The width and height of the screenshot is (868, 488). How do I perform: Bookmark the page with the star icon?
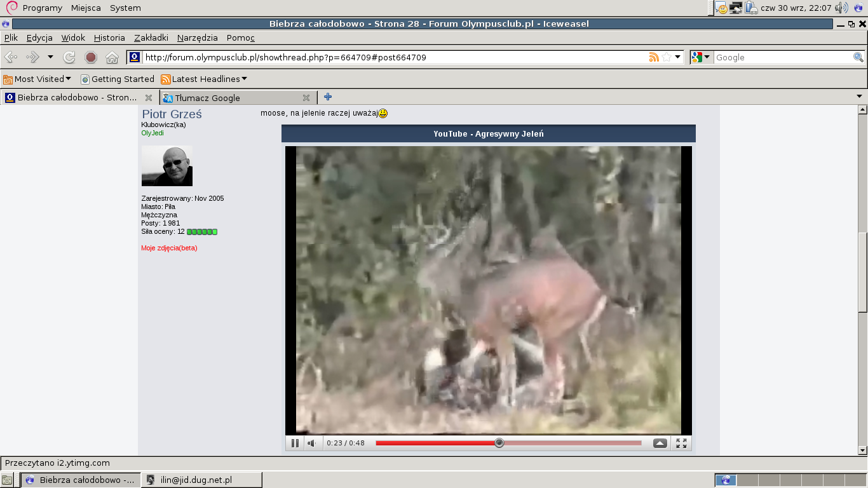point(666,57)
